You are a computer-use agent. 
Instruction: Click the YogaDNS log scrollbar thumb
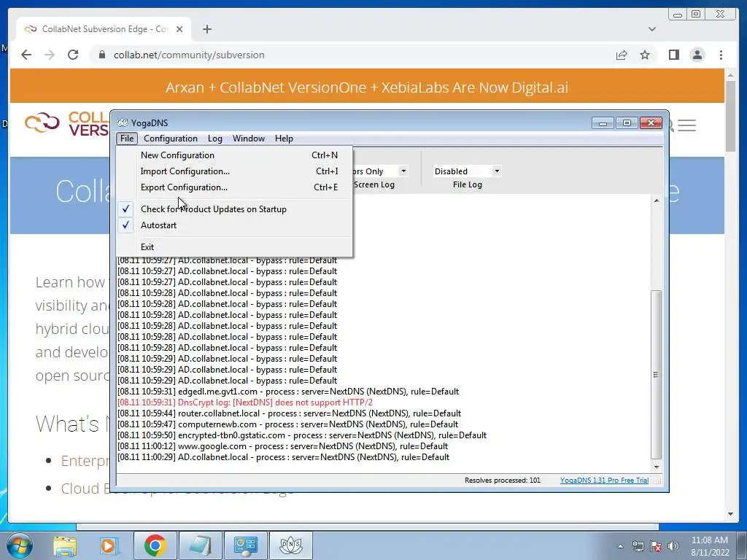657,375
